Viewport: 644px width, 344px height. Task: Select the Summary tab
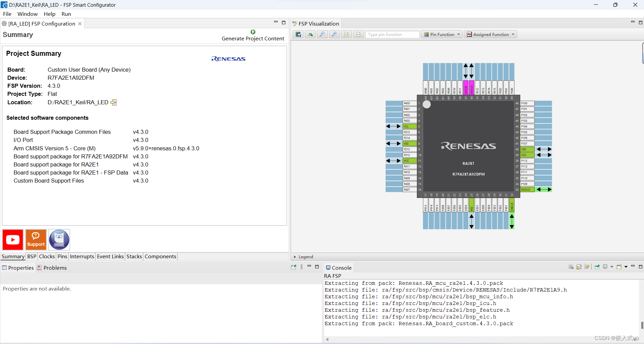[x=13, y=257]
